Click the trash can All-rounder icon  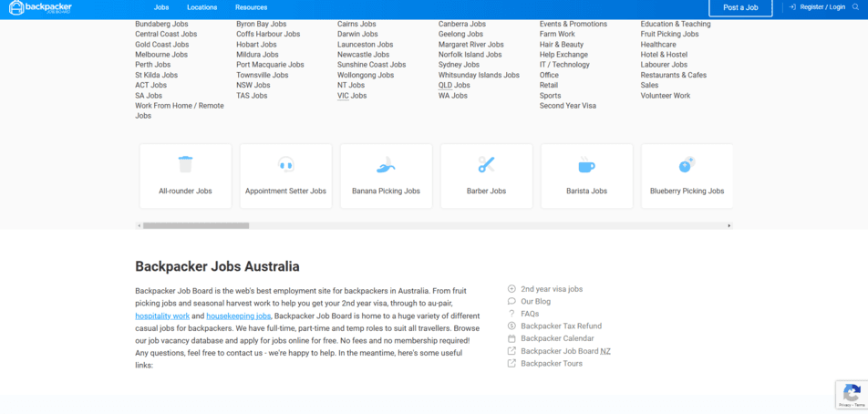(x=185, y=164)
